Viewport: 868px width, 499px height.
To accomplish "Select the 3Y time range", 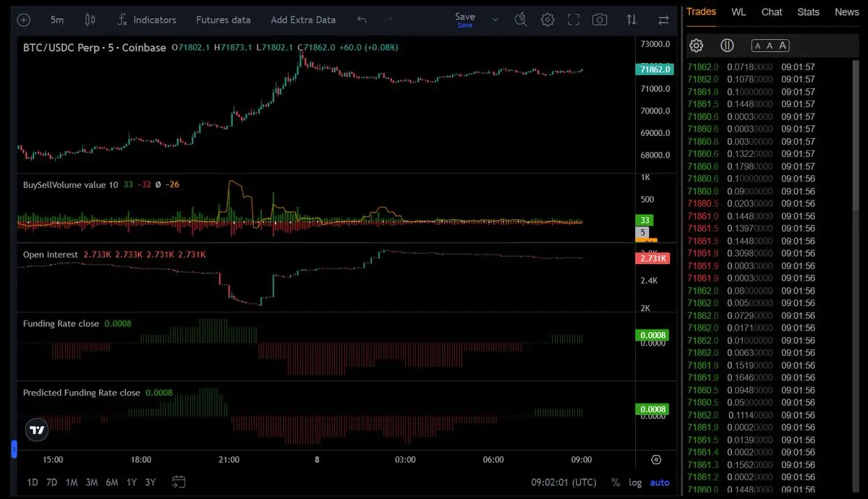I will pyautogui.click(x=150, y=482).
